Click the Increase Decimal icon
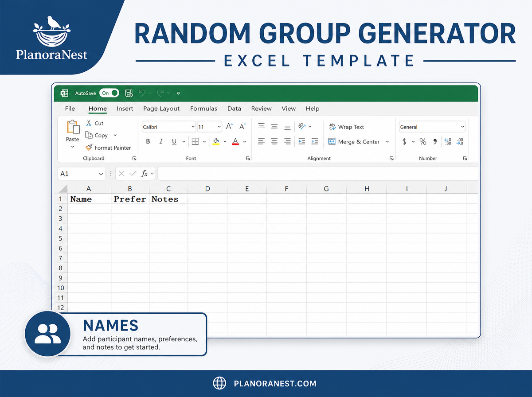532x397 pixels. tap(447, 142)
